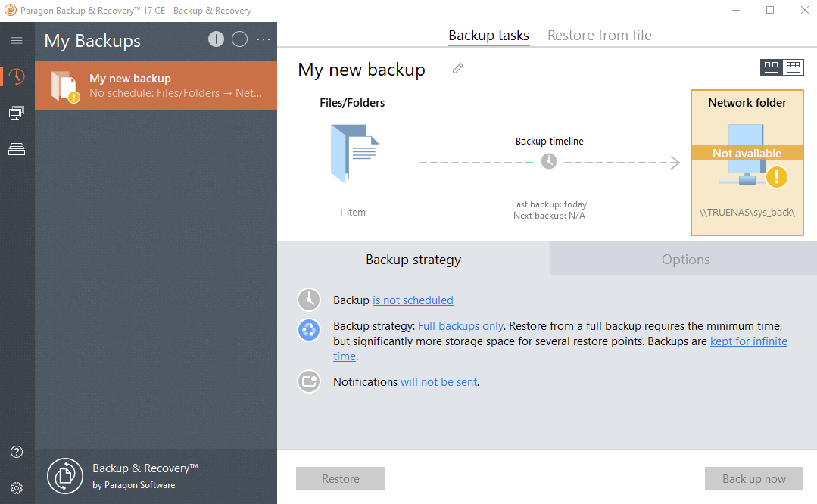Click the warning badge on Network folder
Image resolution: width=817 pixels, height=504 pixels.
(777, 177)
